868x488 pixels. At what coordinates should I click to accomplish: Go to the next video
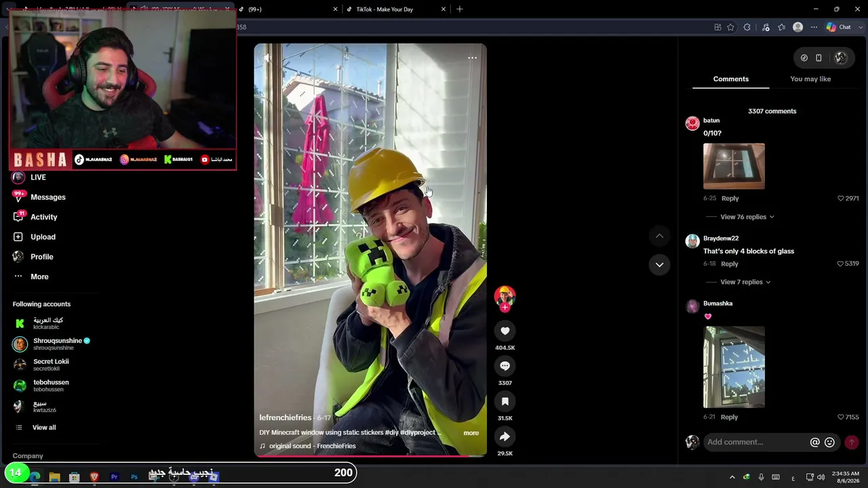659,264
